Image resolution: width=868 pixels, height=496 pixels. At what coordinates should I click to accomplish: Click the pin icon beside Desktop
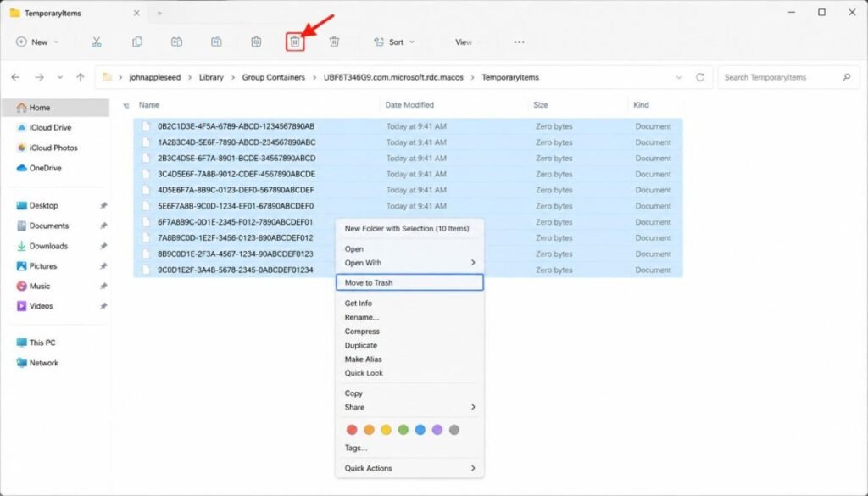[x=103, y=206]
